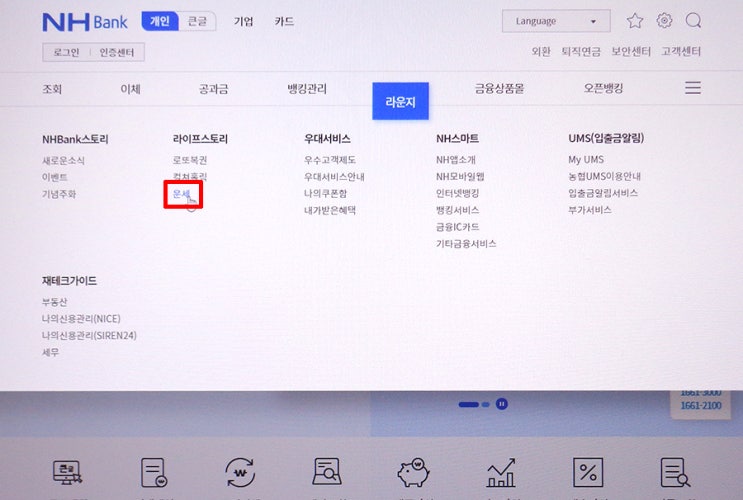Select the 라운지 tab
Image resolution: width=743 pixels, height=500 pixels.
click(x=400, y=101)
